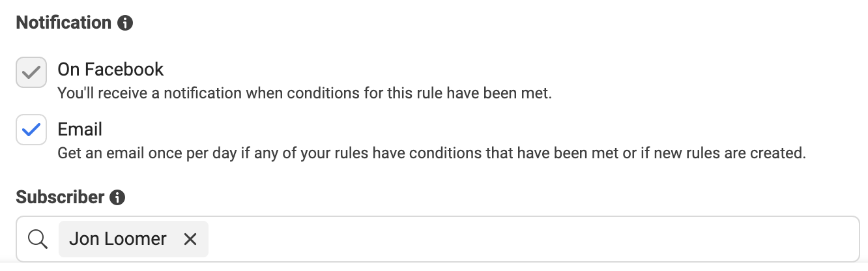Click the magnifier icon in Subscriber field
Viewport: 868px width, 271px height.
[38, 239]
